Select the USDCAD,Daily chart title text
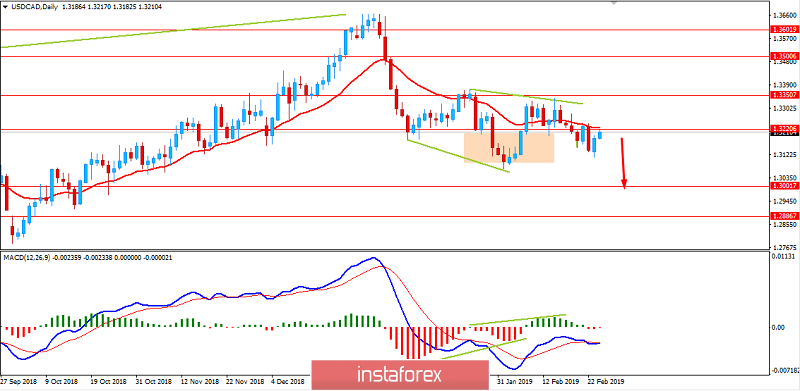Viewport: 800px width, 391px height. click(34, 6)
